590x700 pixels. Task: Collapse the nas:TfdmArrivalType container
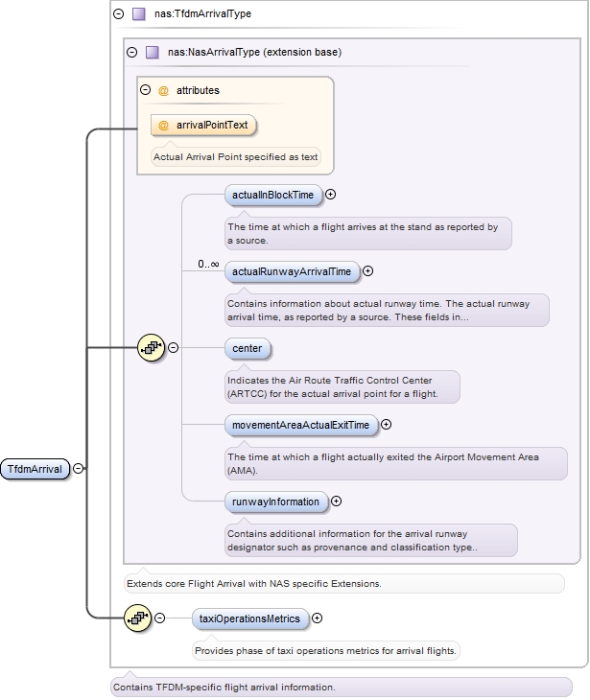coord(118,14)
